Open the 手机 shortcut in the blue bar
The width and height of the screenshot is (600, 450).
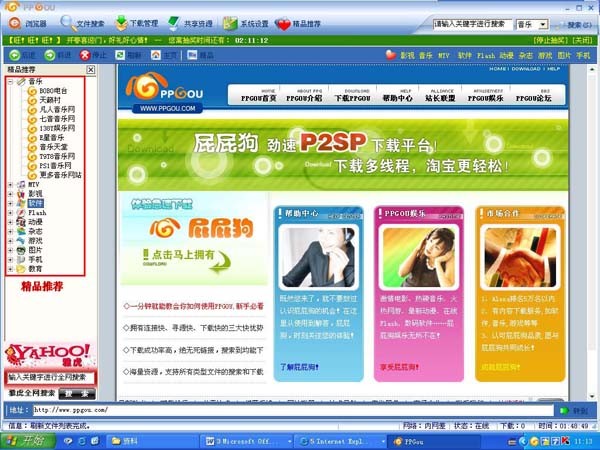[583, 55]
